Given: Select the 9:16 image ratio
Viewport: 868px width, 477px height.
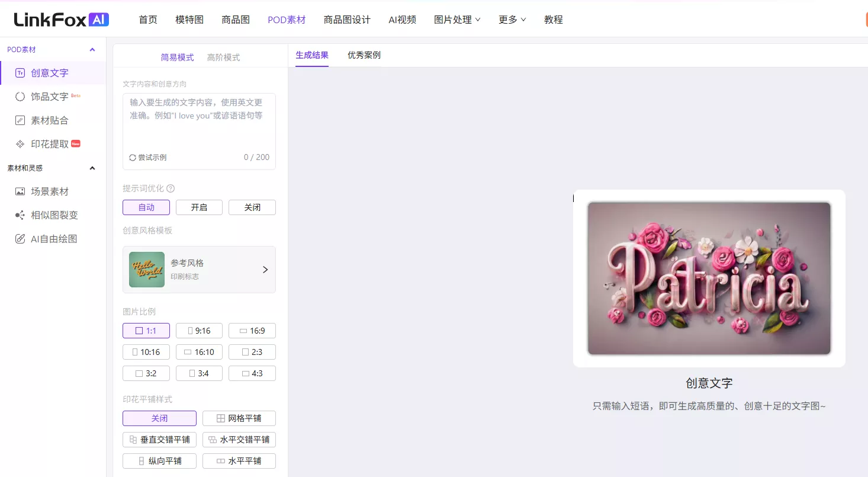Looking at the screenshot, I should pos(199,330).
